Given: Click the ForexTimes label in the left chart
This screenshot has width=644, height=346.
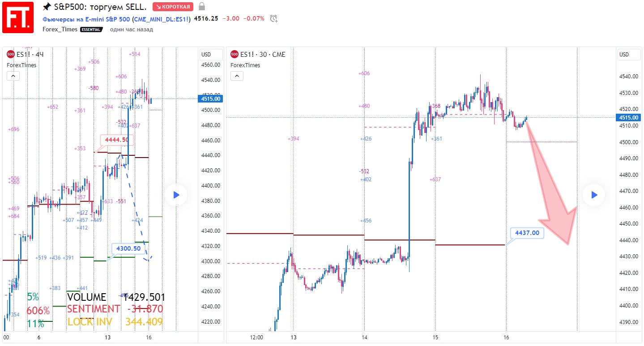Looking at the screenshot, I should 21,65.
